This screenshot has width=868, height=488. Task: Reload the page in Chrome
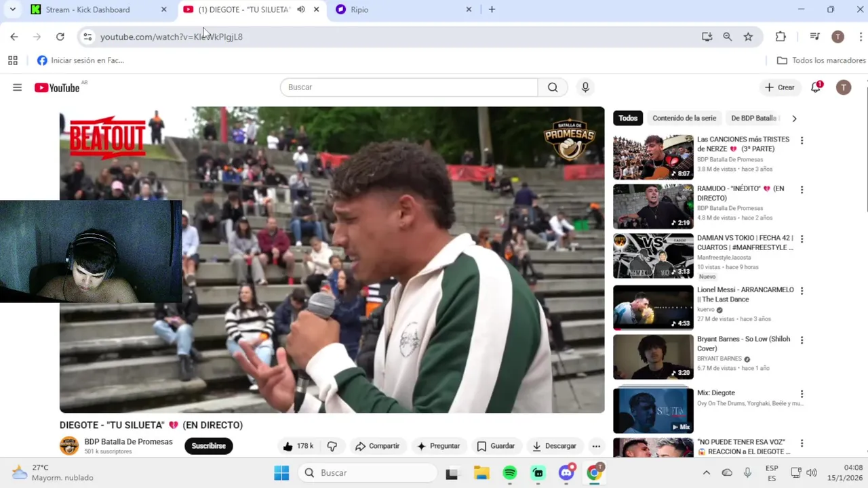pyautogui.click(x=60, y=37)
